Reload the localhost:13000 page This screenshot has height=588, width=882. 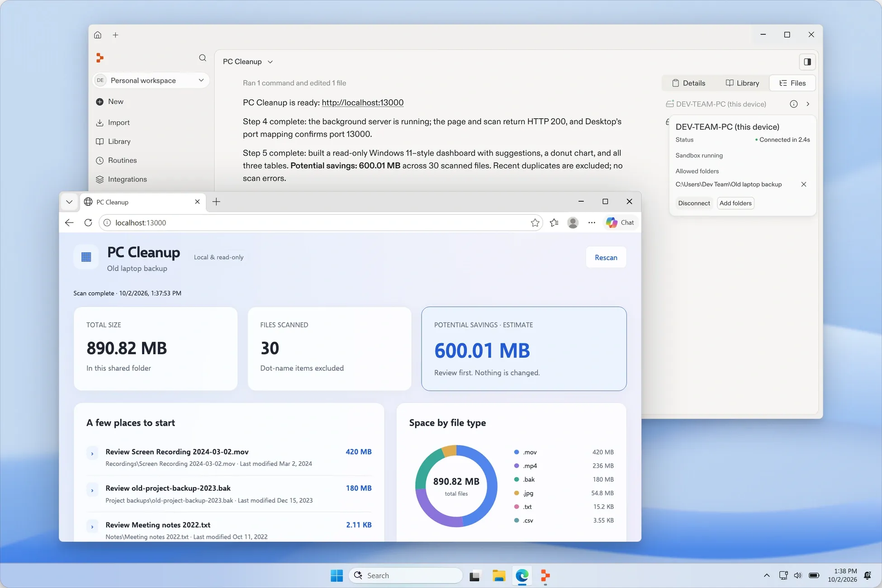tap(88, 223)
